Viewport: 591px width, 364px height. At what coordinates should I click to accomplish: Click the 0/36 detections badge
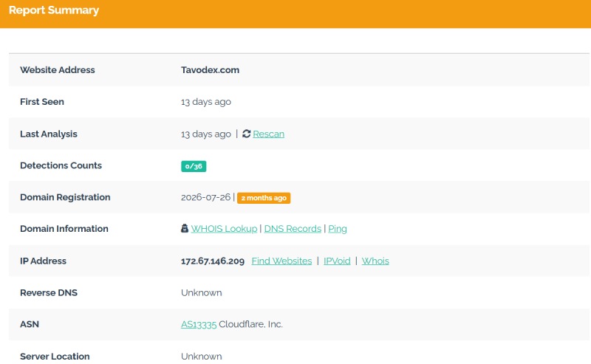[x=194, y=166]
